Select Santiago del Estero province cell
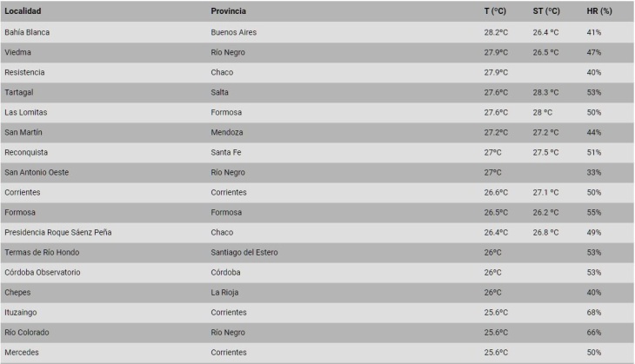This screenshot has width=635, height=364. pos(244,253)
